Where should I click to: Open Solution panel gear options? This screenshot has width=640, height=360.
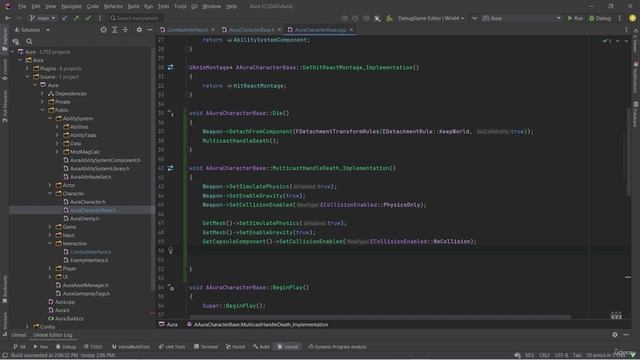(x=139, y=30)
